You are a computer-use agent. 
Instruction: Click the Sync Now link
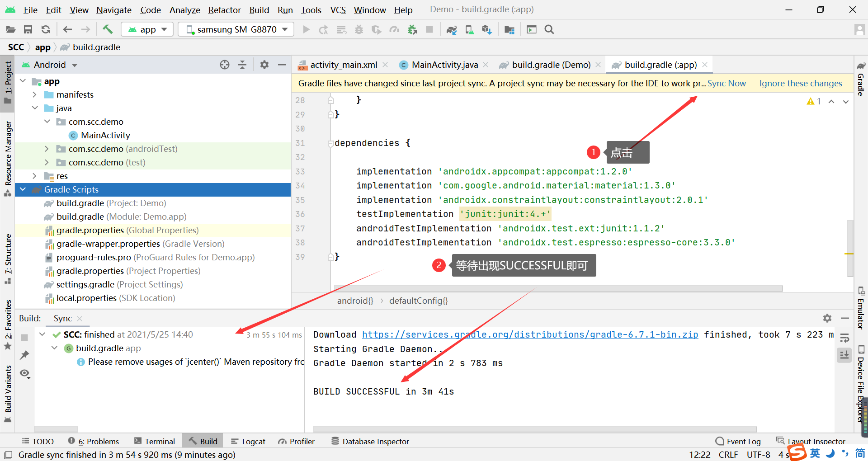click(x=726, y=83)
